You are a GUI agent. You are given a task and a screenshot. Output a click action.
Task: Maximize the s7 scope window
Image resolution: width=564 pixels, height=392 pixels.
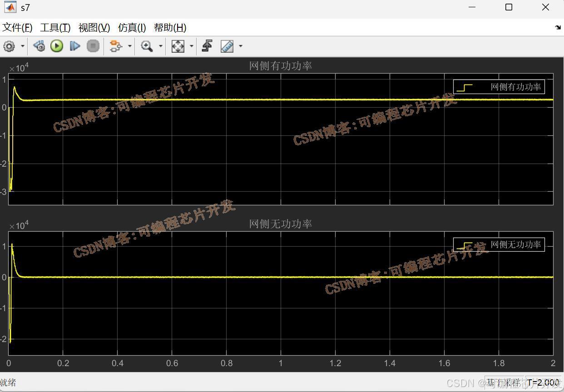[x=509, y=7]
